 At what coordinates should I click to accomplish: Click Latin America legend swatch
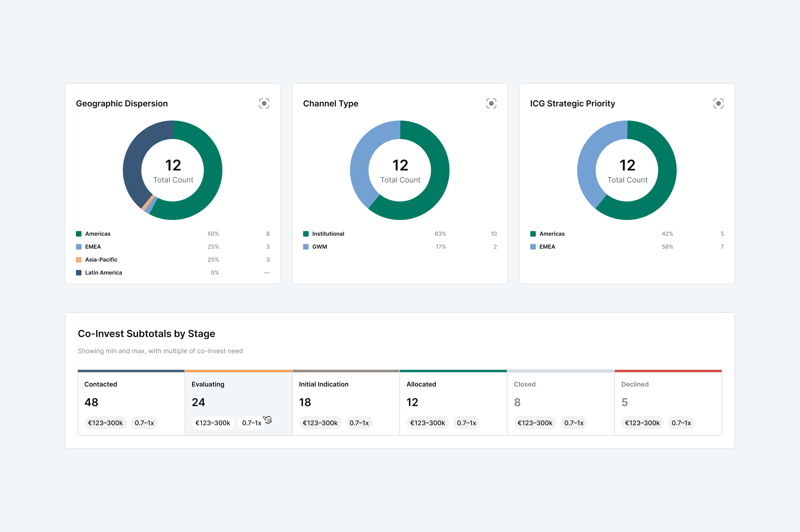(x=79, y=272)
